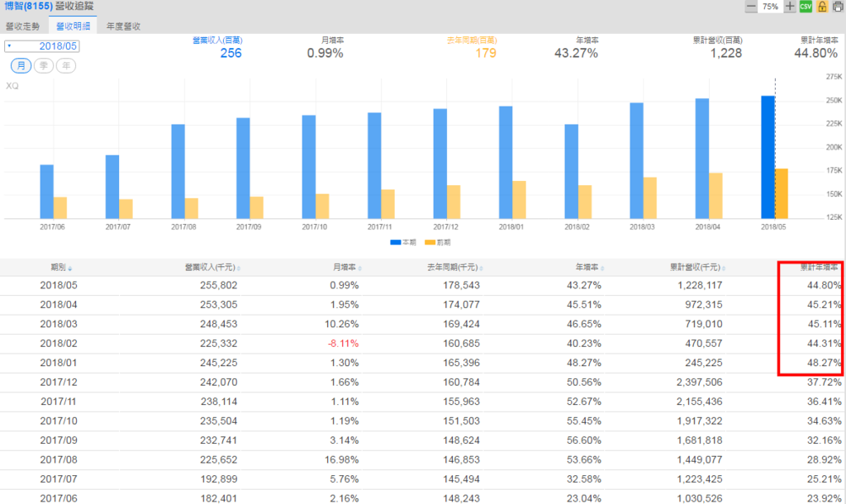The image size is (846, 504).
Task: Select the 2017/09 row in the table
Action: 421,441
